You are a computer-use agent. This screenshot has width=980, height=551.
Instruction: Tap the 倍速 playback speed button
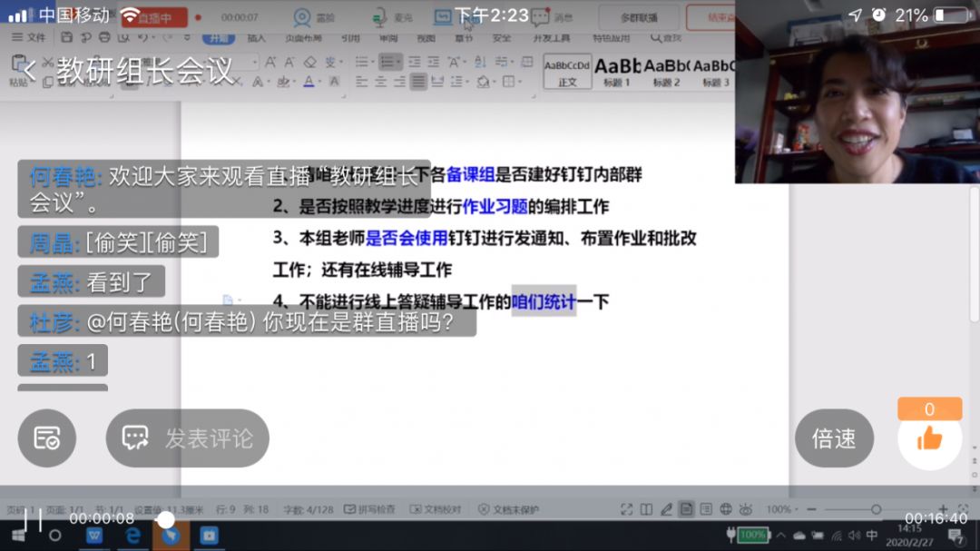tap(834, 438)
